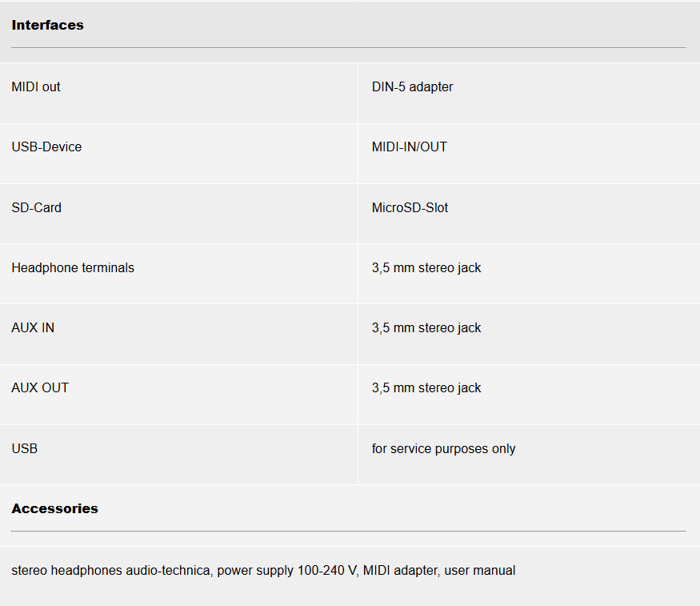Select the MIDI out row label
This screenshot has height=606, width=700.
(36, 86)
